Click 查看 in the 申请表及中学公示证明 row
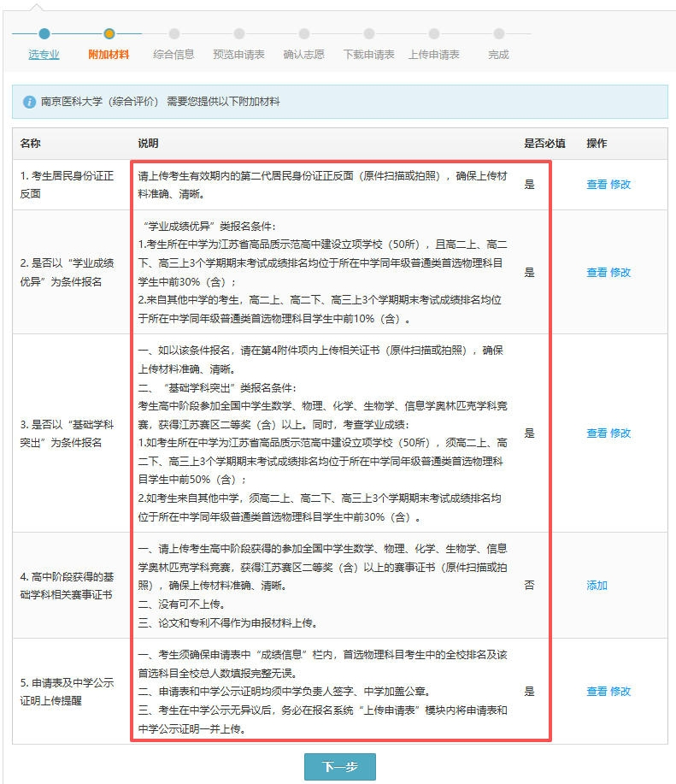 597,691
